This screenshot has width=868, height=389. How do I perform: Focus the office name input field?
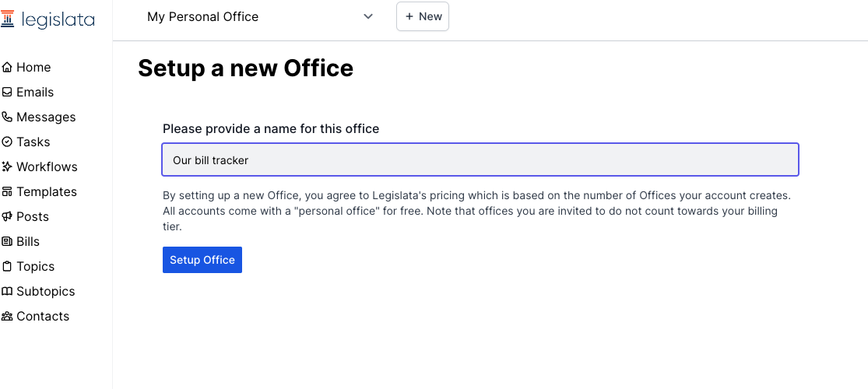[480, 160]
